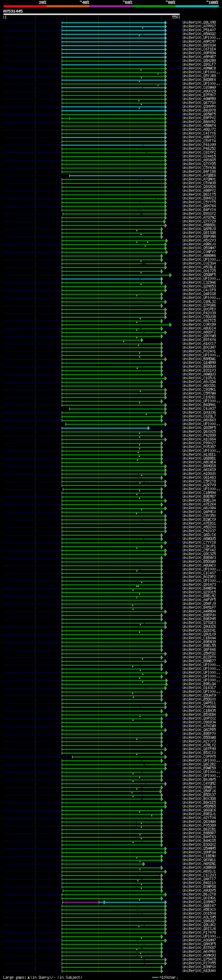Select hit UniRef100_P05389
The width and height of the screenshot is (222, 980).
pyautogui.click(x=199, y=826)
